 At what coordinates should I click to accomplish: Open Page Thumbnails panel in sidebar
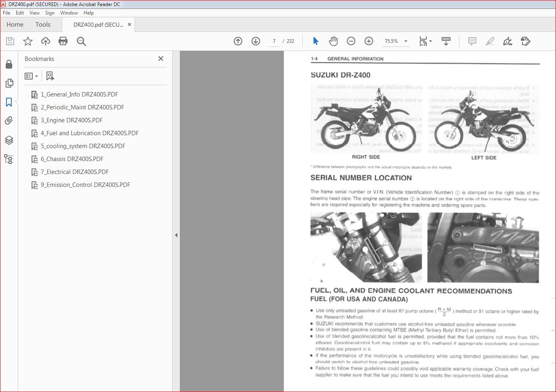click(x=9, y=83)
